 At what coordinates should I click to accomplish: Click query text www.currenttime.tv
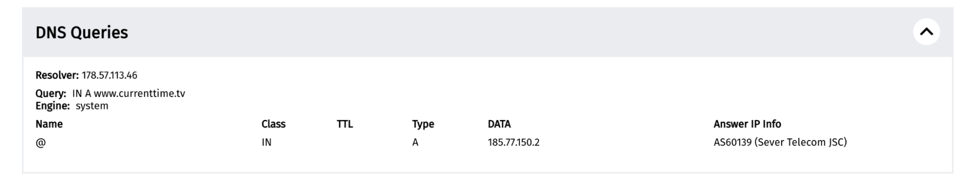[139, 93]
